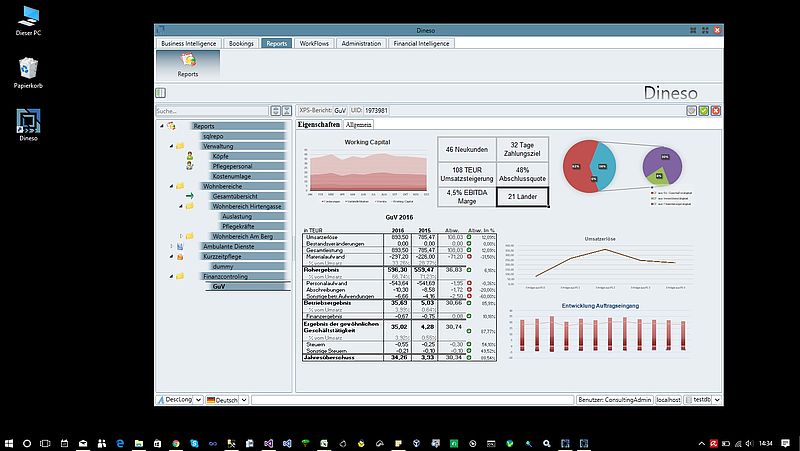Screen dimensions: 800x451
Task: Click Benutzer: ConsultingAdmin status entry
Action: 615,400
